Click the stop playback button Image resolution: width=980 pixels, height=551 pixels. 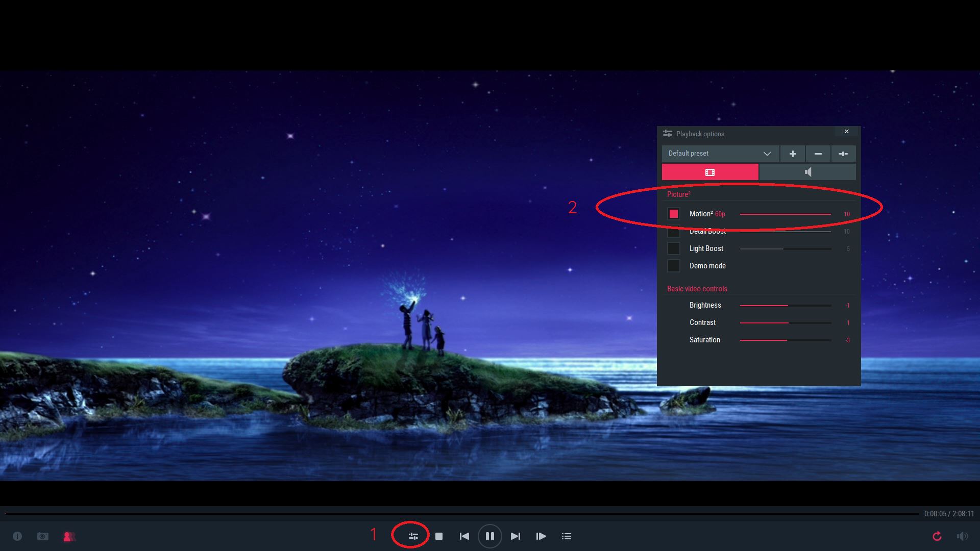pos(438,536)
